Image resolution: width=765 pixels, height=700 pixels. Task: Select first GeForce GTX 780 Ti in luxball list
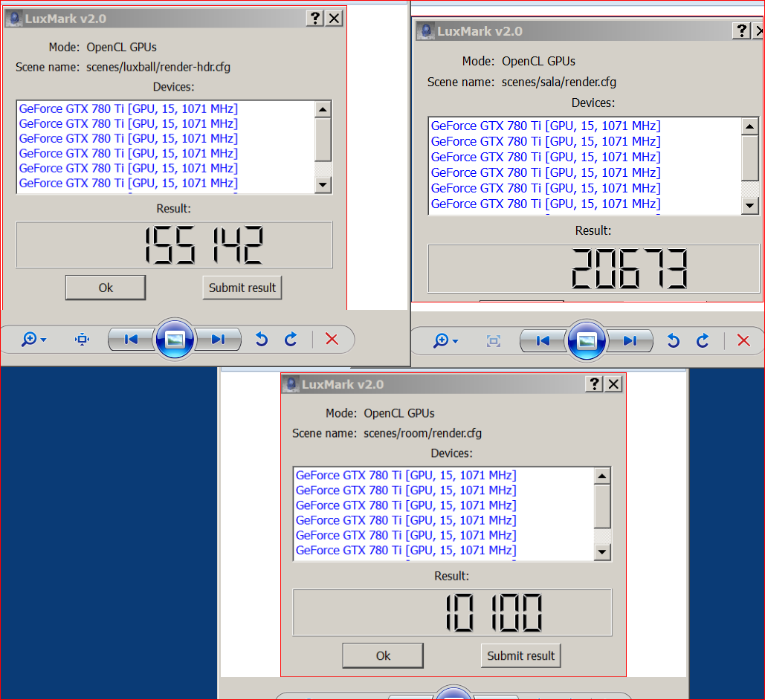[x=129, y=108]
